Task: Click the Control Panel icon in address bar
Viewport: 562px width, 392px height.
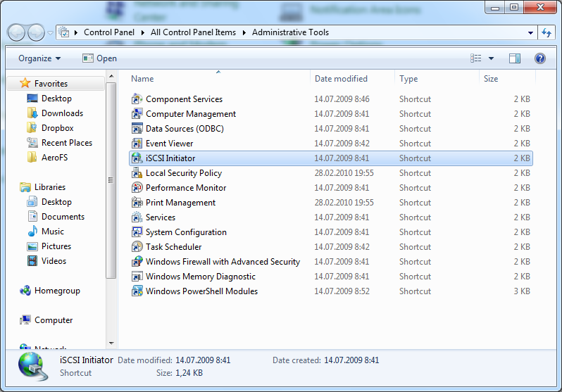Action: 64,32
